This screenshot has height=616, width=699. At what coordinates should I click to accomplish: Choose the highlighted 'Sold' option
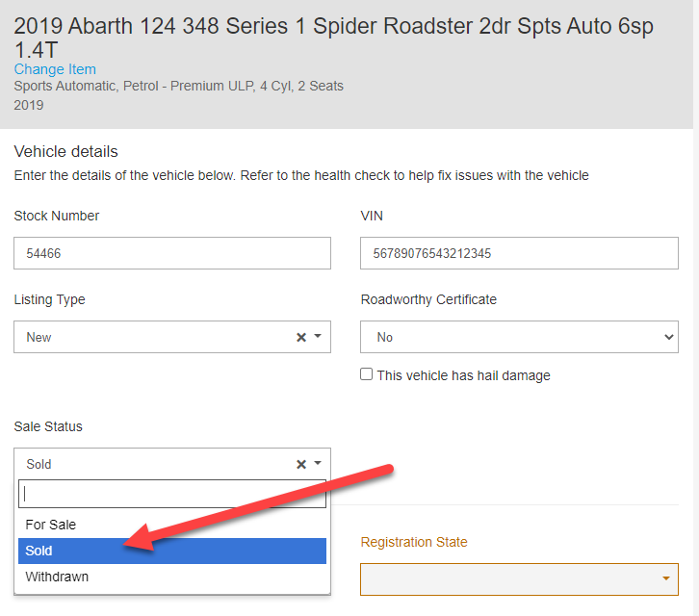[39, 551]
